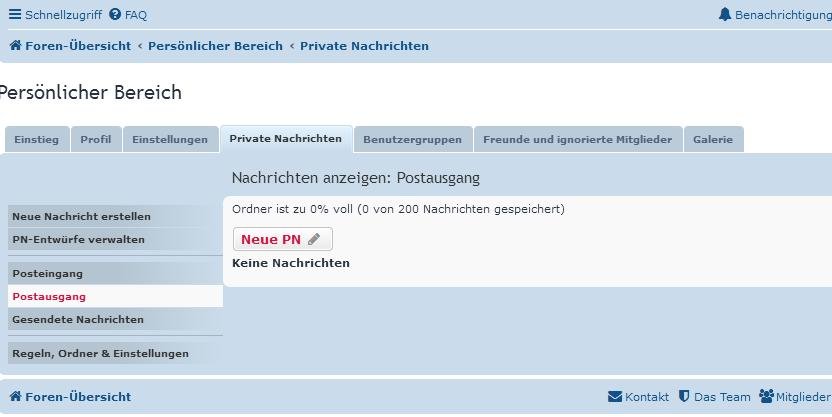Open the Benachrichtigungen bell icon
Image resolution: width=832 pixels, height=417 pixels.
tap(725, 15)
